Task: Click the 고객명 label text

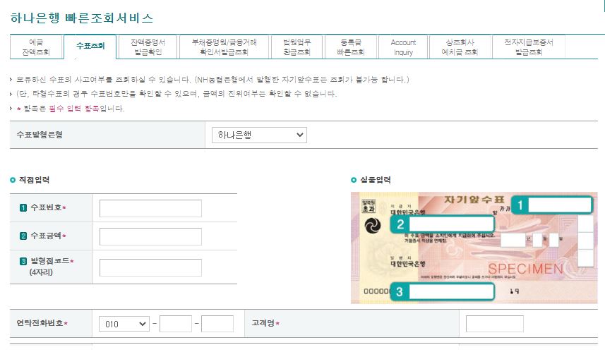Action: 263,323
